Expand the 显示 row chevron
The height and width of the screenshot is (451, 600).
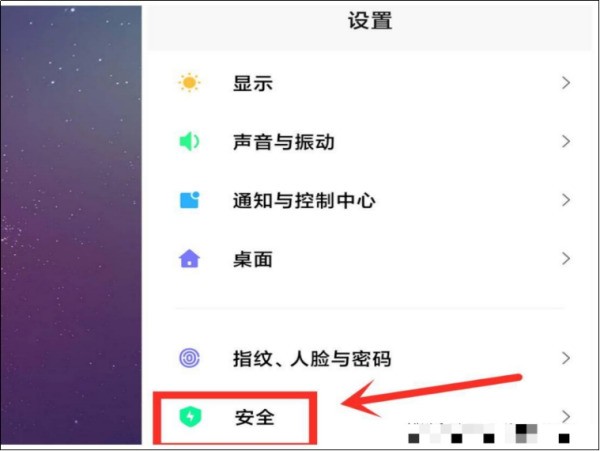[x=566, y=83]
